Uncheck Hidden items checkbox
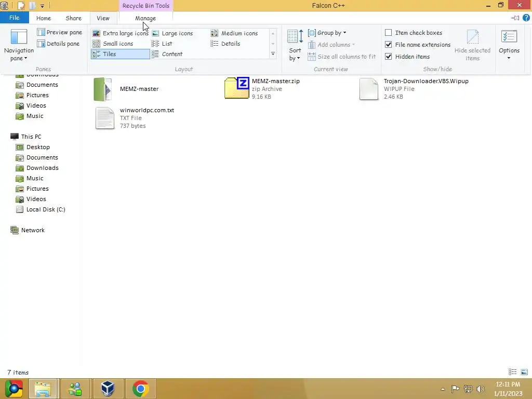Screen dimensions: 532x399 coord(389,56)
